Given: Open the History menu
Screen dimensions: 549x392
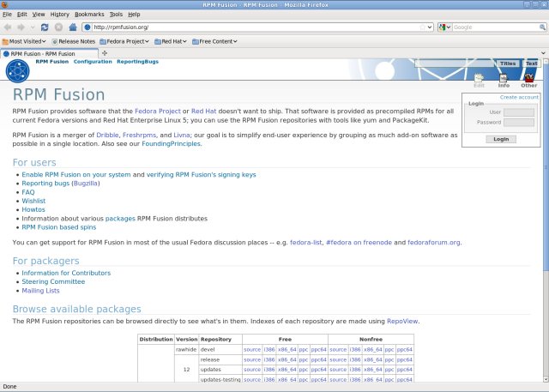Looking at the screenshot, I should 59,15.
